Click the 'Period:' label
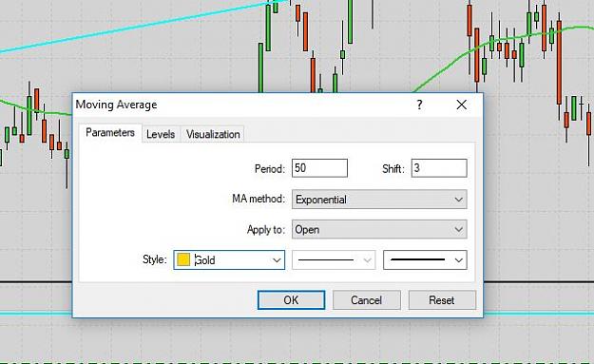 [x=269, y=168]
